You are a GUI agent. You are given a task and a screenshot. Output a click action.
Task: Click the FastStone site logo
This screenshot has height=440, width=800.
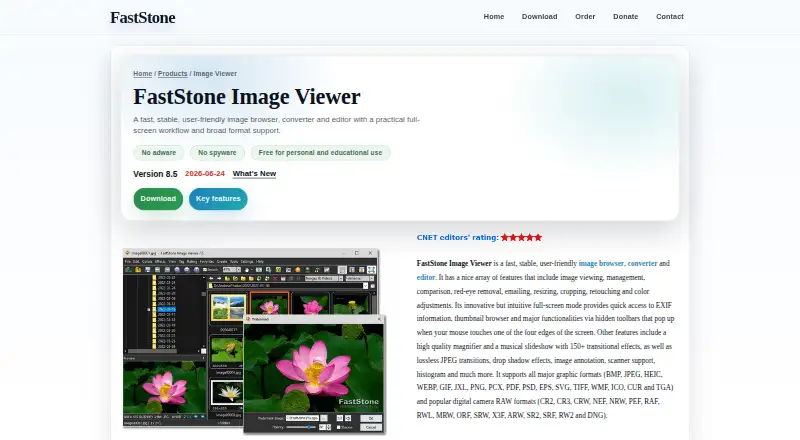[x=142, y=17]
